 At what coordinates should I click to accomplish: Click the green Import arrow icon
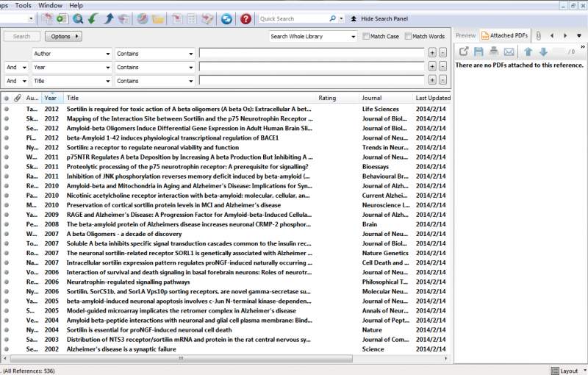pyautogui.click(x=93, y=18)
